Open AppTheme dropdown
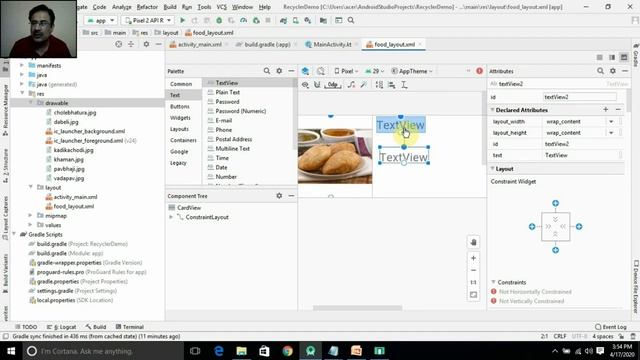The height and width of the screenshot is (360, 640). click(x=411, y=71)
